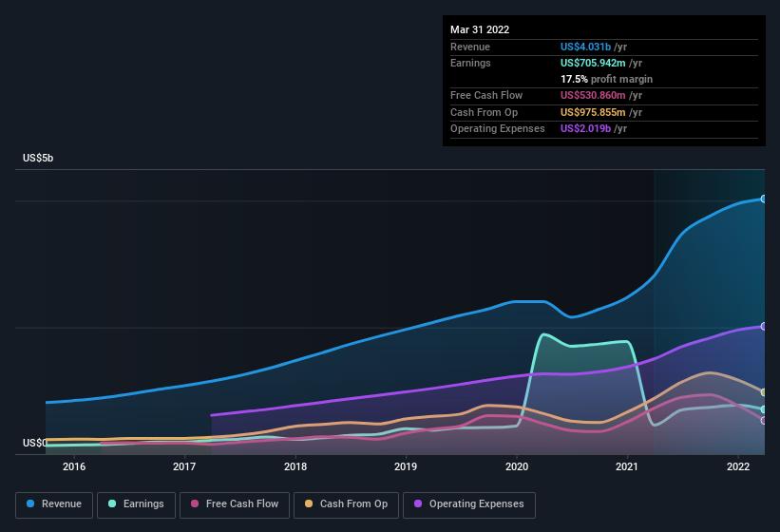Image resolution: width=780 pixels, height=532 pixels.
Task: Click the pink Free Cash Flow legend dot
Action: 195,503
